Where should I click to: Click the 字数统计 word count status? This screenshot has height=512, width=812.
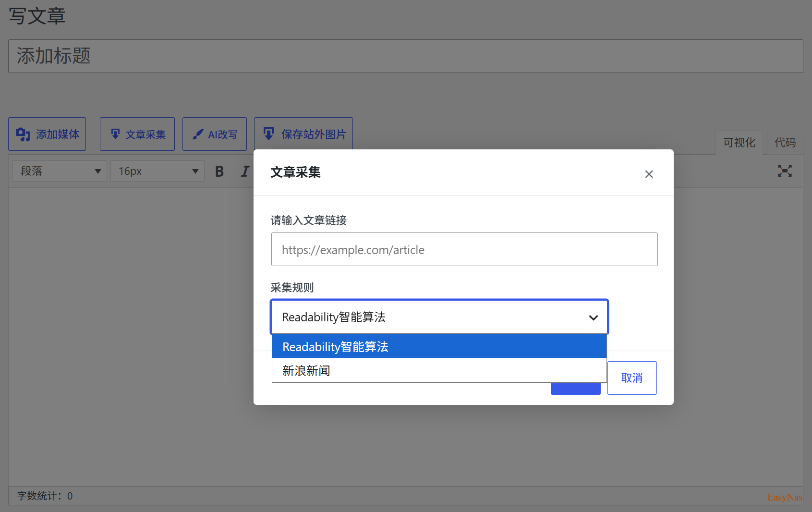tap(45, 496)
